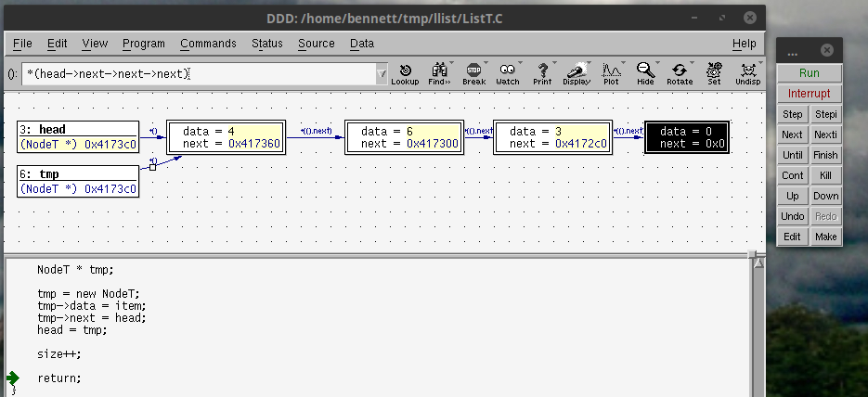Image resolution: width=868 pixels, height=397 pixels.
Task: Click the Undisp toolbar icon
Action: tap(747, 73)
